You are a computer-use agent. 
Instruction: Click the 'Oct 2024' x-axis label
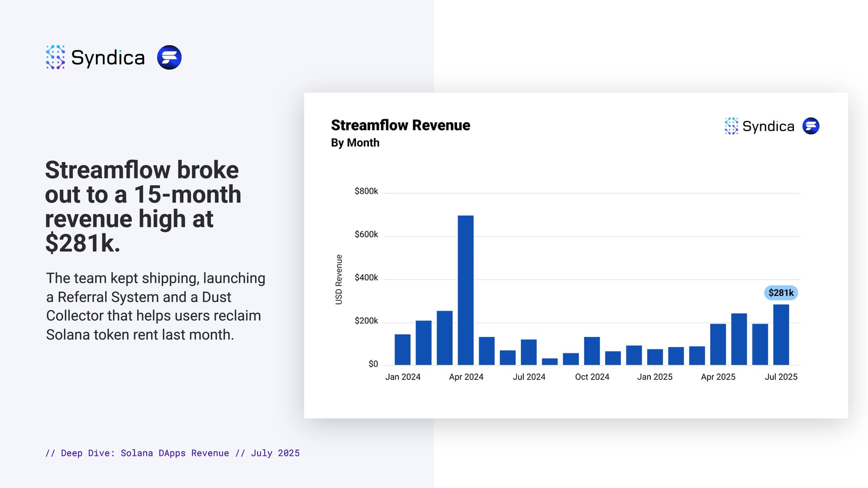(592, 377)
